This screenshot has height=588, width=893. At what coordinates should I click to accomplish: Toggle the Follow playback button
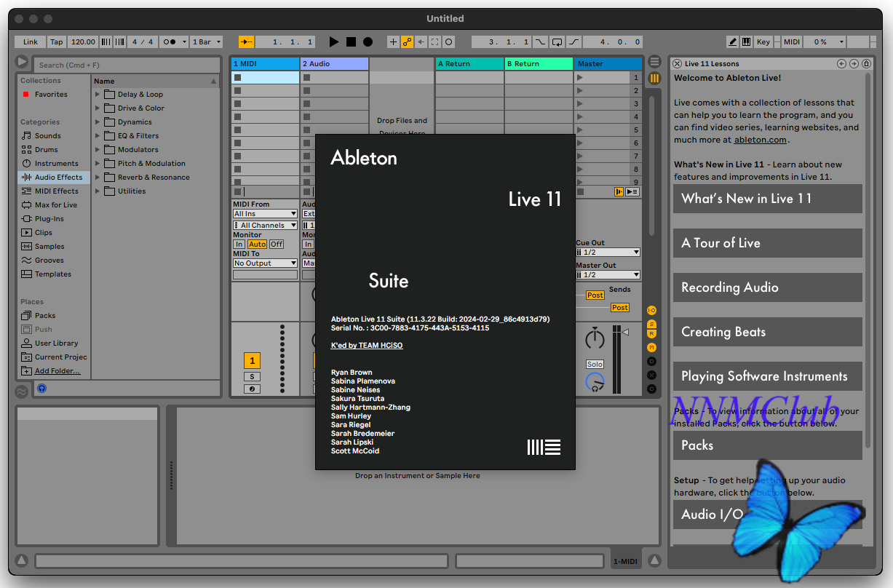point(247,42)
